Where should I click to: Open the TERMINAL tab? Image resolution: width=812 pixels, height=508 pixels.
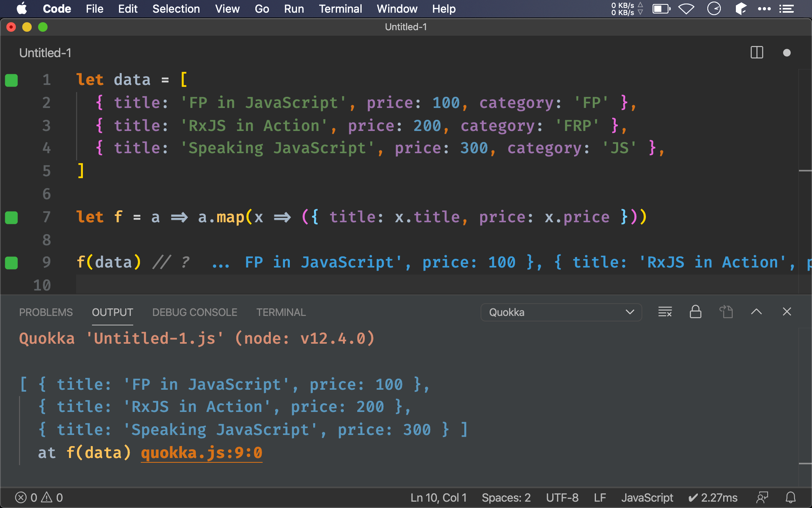(281, 312)
